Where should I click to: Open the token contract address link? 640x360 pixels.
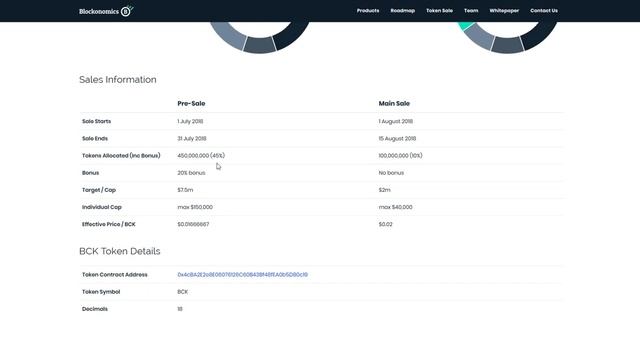(x=242, y=275)
